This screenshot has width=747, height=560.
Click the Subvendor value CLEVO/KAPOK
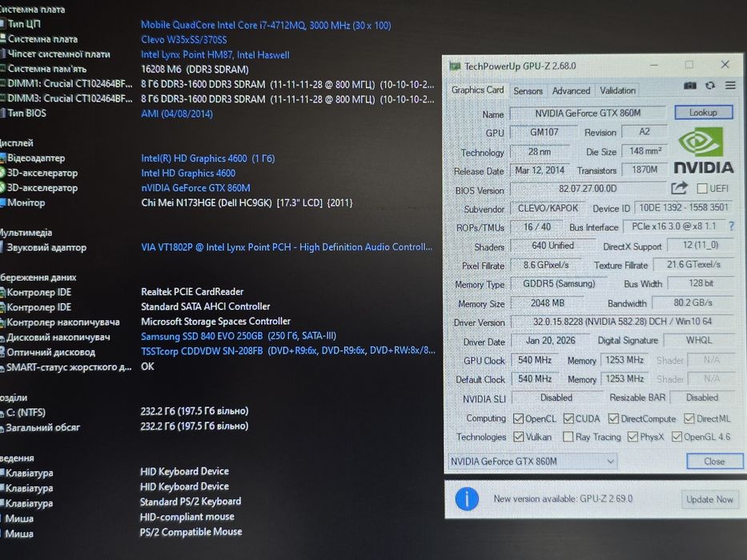click(x=548, y=208)
